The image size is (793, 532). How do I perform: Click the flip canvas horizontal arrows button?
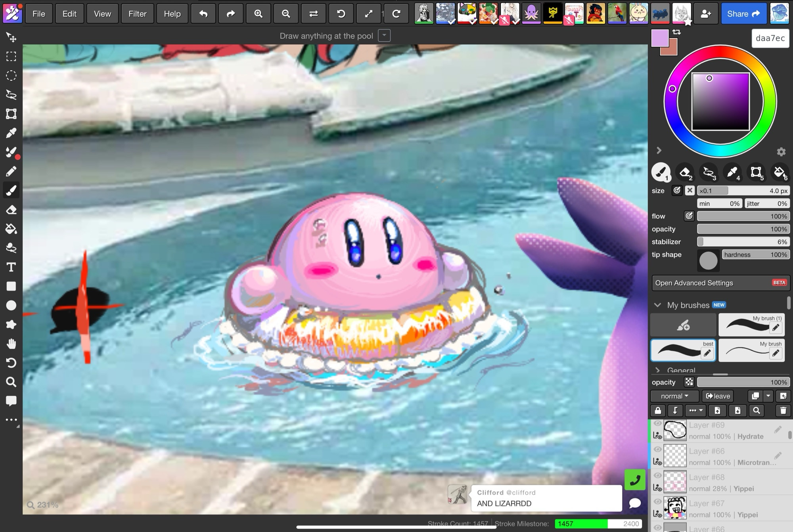tap(314, 14)
